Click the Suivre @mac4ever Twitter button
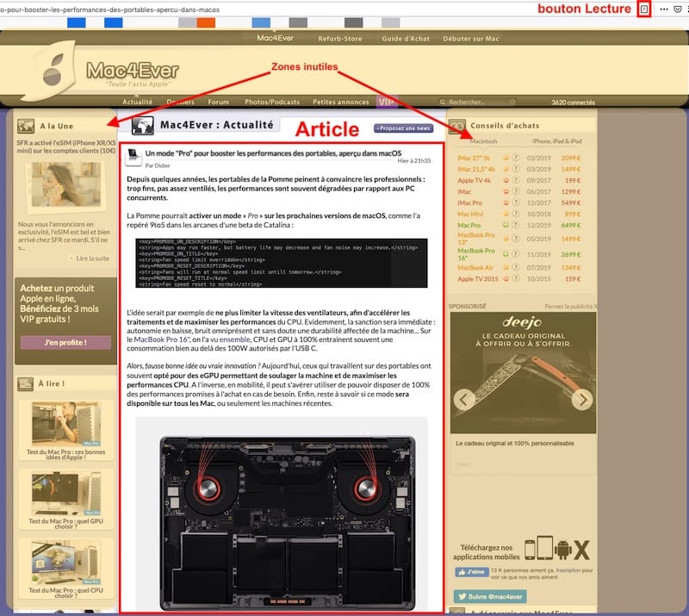Screen dimensions: 689x616 (490, 597)
